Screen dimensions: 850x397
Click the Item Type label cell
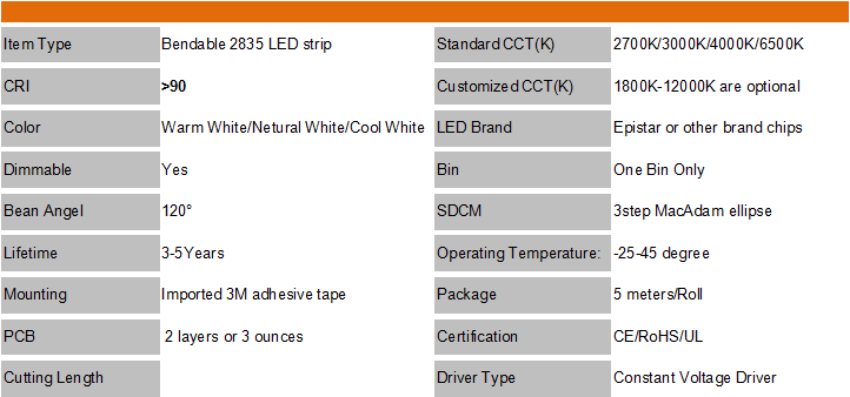coord(80,44)
